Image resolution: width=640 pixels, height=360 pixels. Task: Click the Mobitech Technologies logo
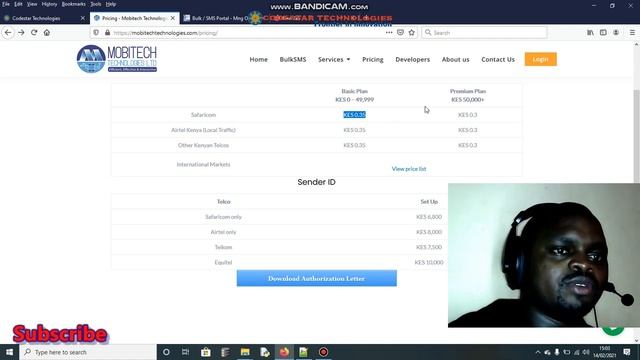[117, 59]
